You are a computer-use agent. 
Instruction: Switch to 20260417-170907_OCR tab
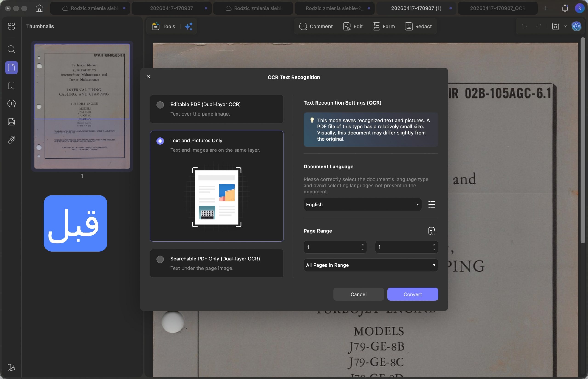(498, 8)
